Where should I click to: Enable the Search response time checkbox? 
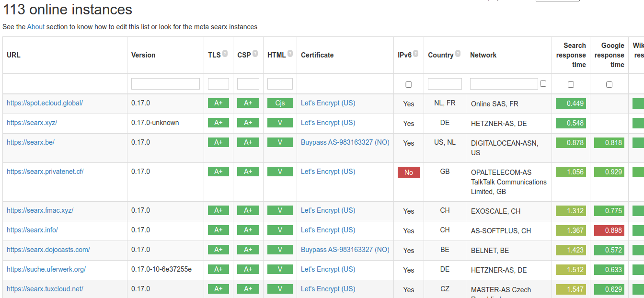[571, 84]
